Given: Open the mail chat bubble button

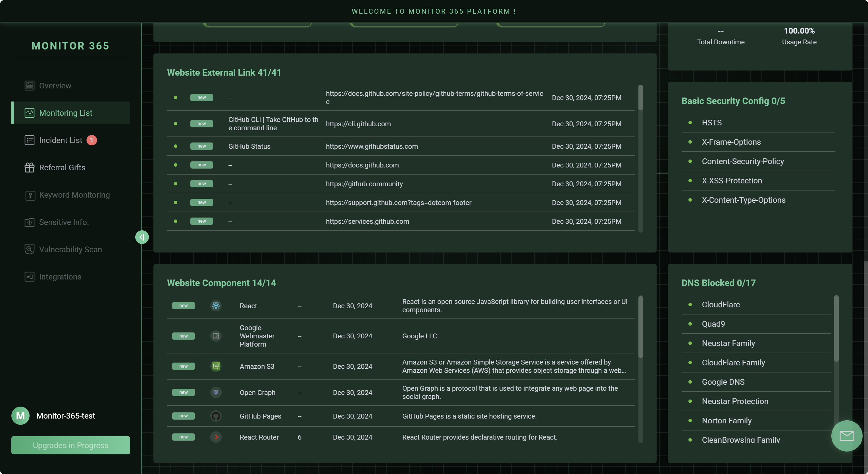Looking at the screenshot, I should pyautogui.click(x=846, y=436).
